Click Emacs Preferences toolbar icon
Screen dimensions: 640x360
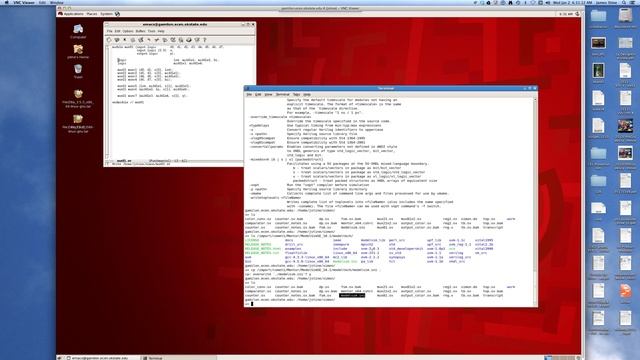(x=197, y=40)
